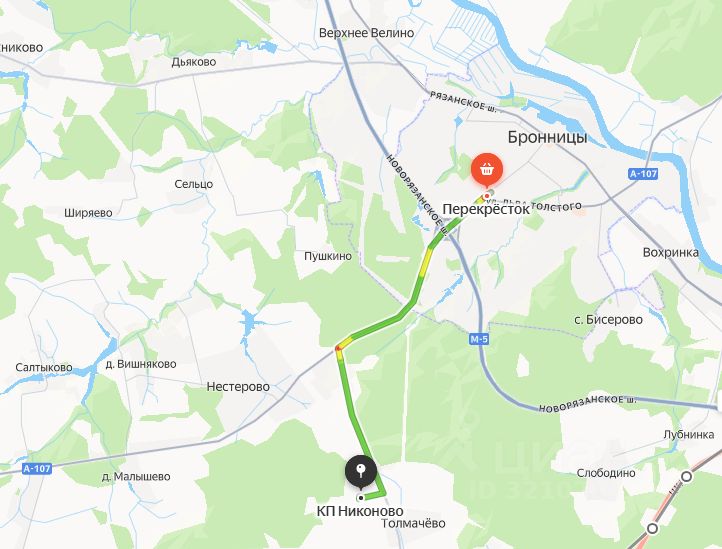Select the Верхнее Велино village label
722x549 pixels.
(367, 33)
